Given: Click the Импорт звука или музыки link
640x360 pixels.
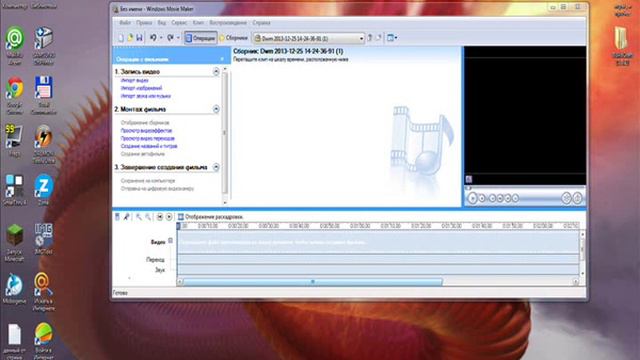Looking at the screenshot, I should [x=146, y=96].
